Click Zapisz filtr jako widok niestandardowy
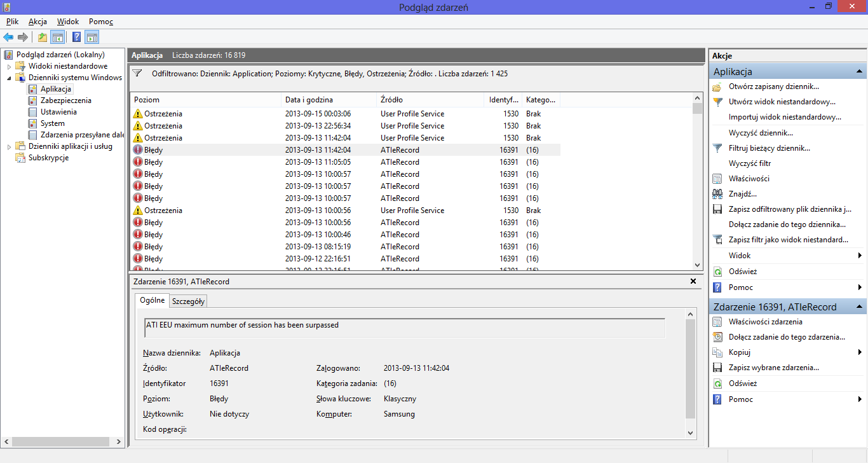Viewport: 868px width, 463px height. click(789, 240)
